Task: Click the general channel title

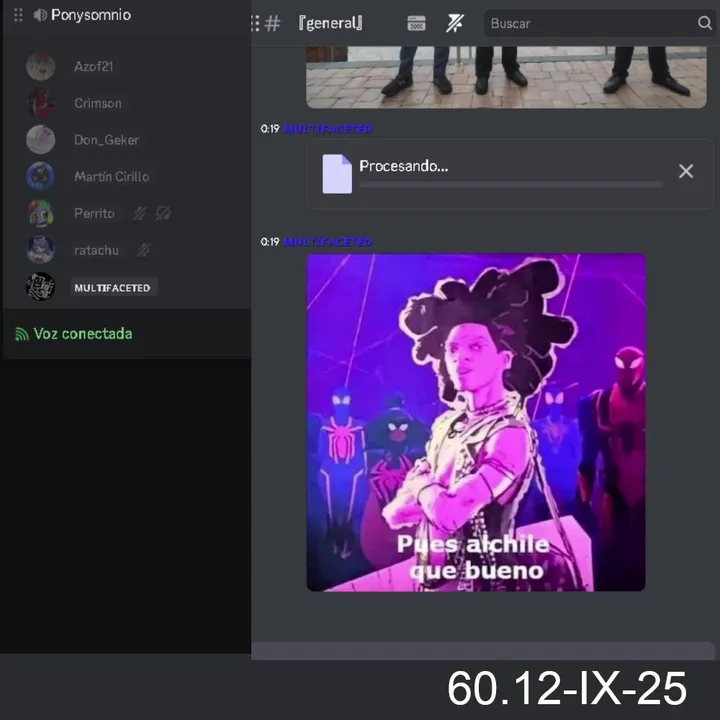Action: pyautogui.click(x=330, y=23)
